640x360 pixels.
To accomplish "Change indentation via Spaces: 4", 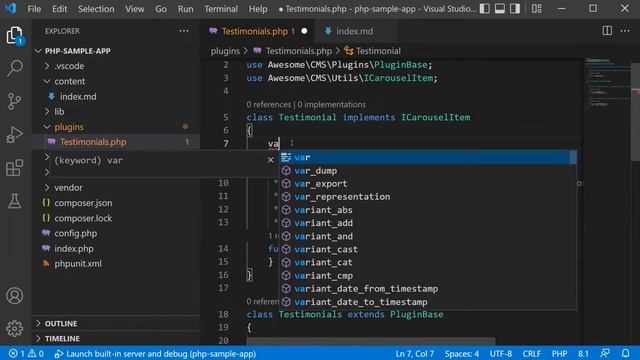I will point(462,353).
